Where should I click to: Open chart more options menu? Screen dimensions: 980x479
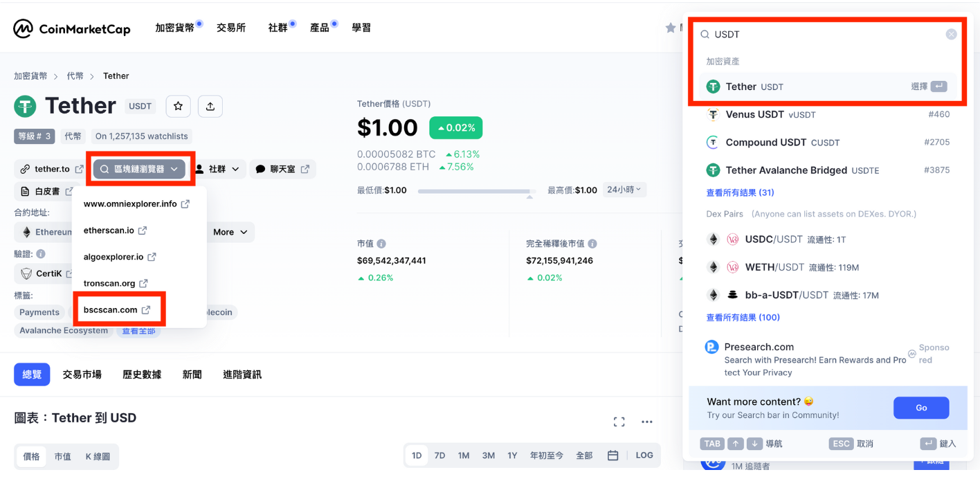647,422
